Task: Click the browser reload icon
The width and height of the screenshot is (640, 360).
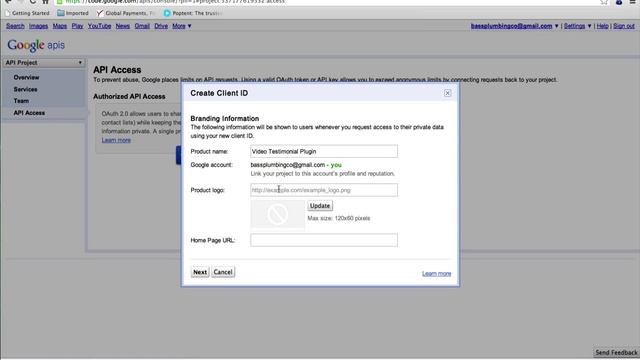Action: point(33,2)
